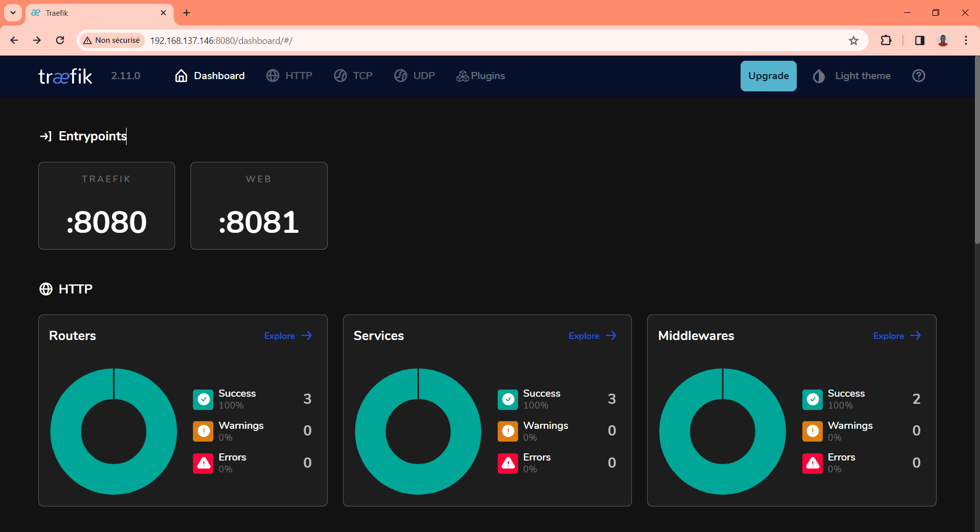Click the Dashboard home icon
Image resolution: width=980 pixels, height=532 pixels.
point(181,76)
